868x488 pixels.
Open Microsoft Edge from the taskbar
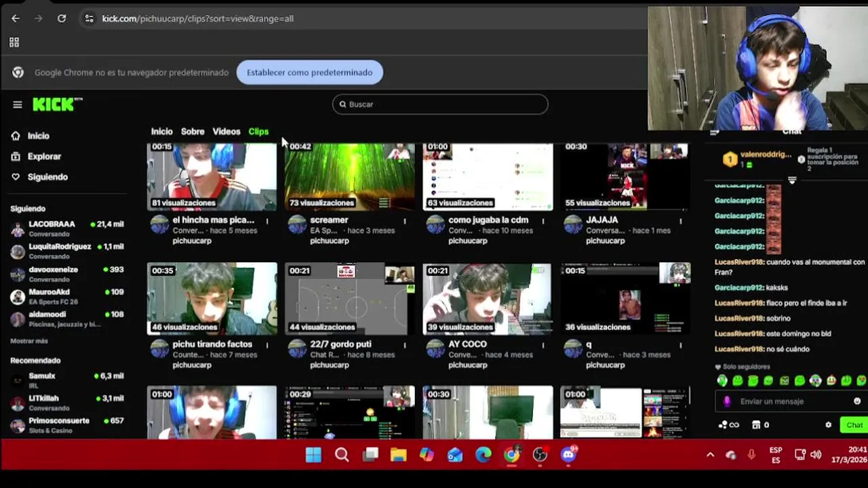483,455
